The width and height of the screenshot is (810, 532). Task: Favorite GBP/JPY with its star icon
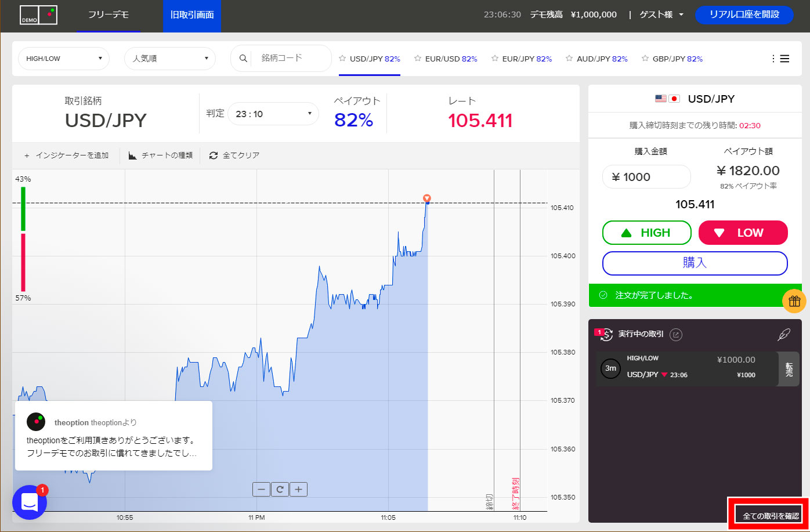(645, 59)
